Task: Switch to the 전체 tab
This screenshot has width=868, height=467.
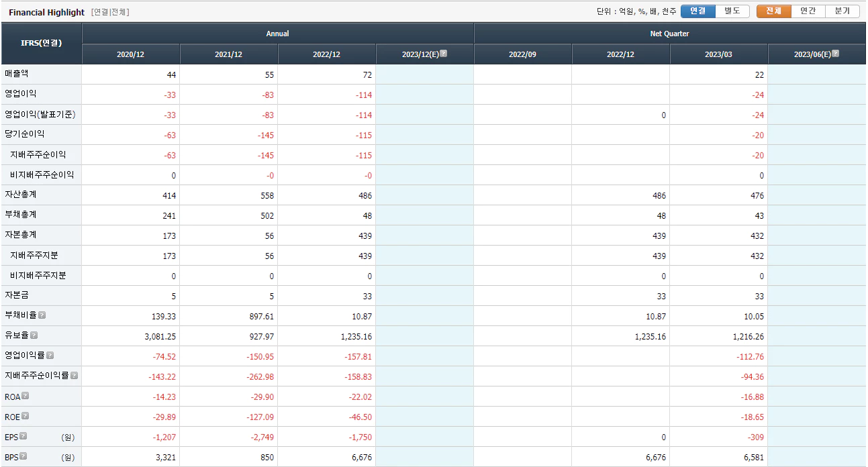Action: pos(774,11)
